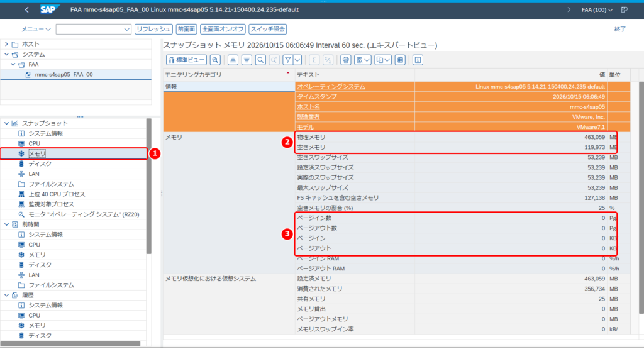
Task: Select LAN under 前時間
Action: point(34,275)
